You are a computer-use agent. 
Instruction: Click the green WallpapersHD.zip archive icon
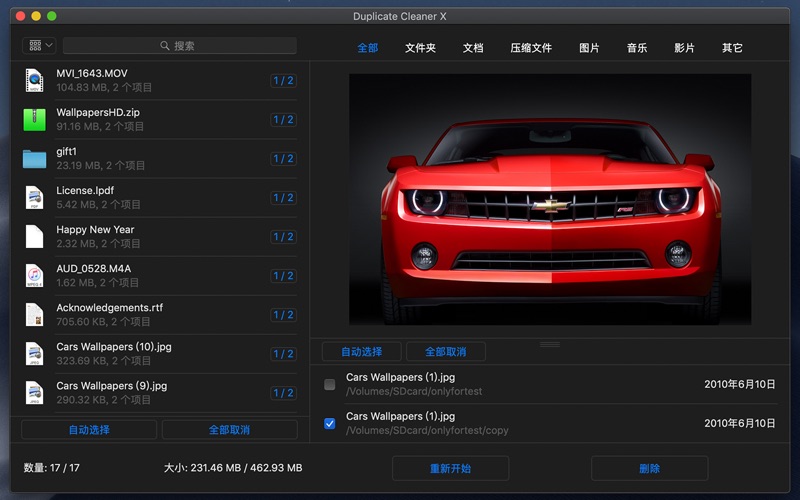tap(34, 119)
